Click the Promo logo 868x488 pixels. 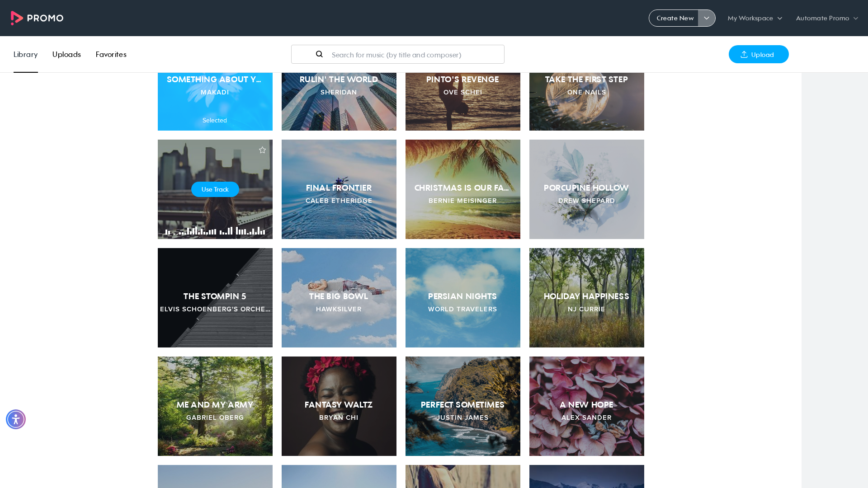click(37, 18)
